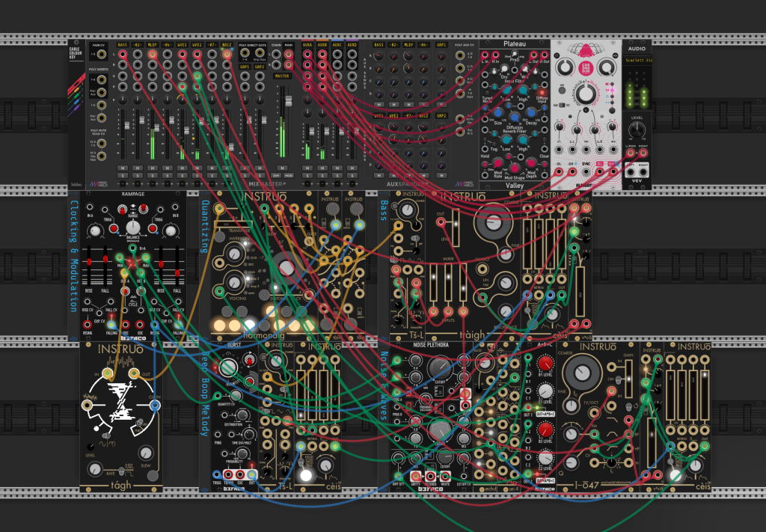766x532 pixels.
Task: Mute the WVE1 mixer track
Action: (x=183, y=168)
